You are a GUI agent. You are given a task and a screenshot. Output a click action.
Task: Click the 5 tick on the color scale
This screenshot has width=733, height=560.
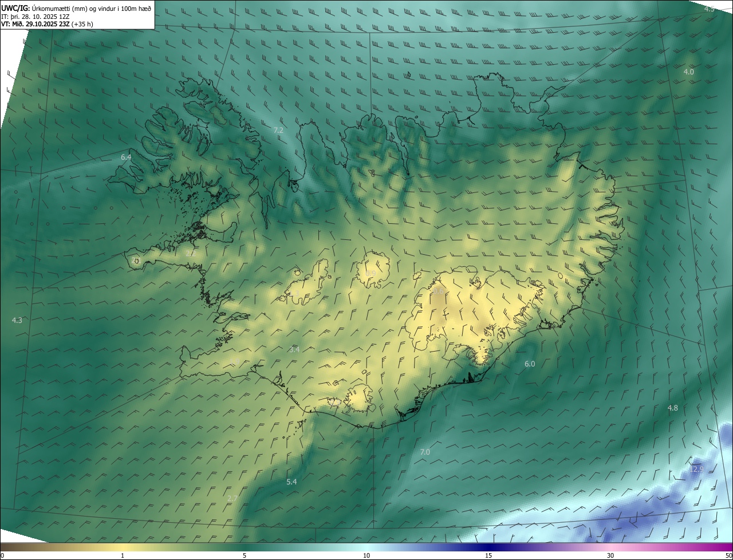tap(245, 555)
